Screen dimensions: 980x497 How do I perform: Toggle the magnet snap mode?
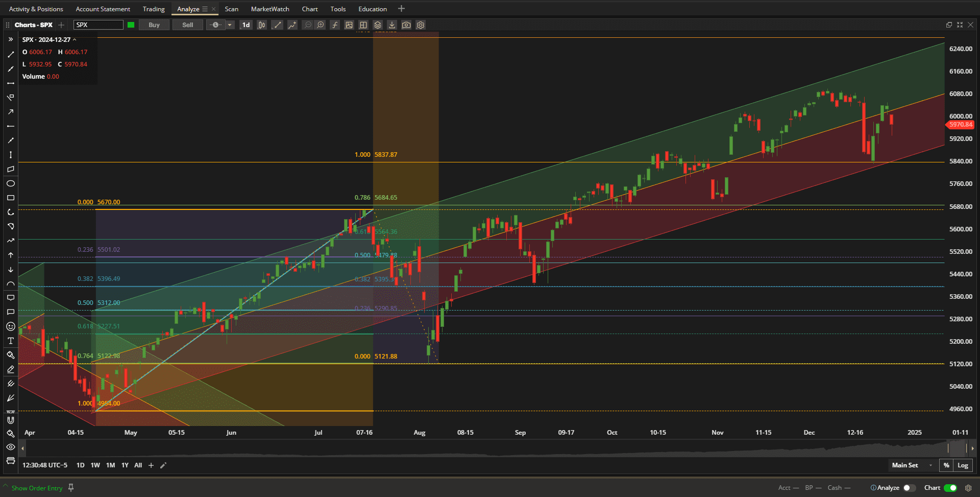pyautogui.click(x=11, y=420)
